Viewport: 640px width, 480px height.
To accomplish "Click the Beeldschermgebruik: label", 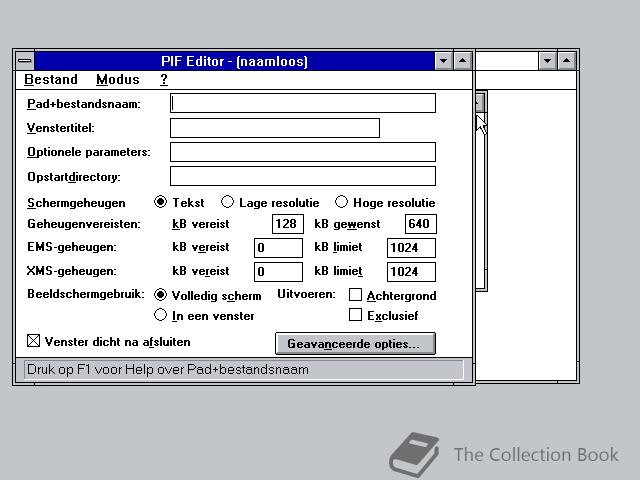I will pos(86,294).
